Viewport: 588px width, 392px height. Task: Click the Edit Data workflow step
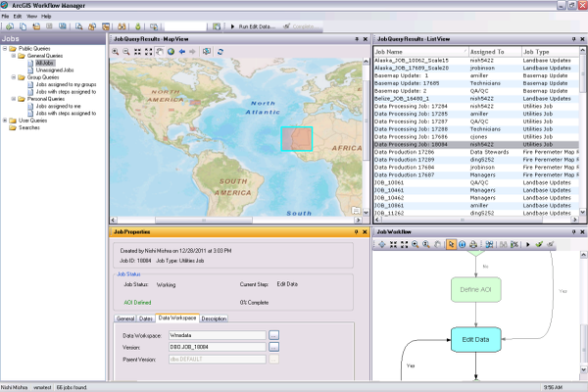[x=475, y=340]
